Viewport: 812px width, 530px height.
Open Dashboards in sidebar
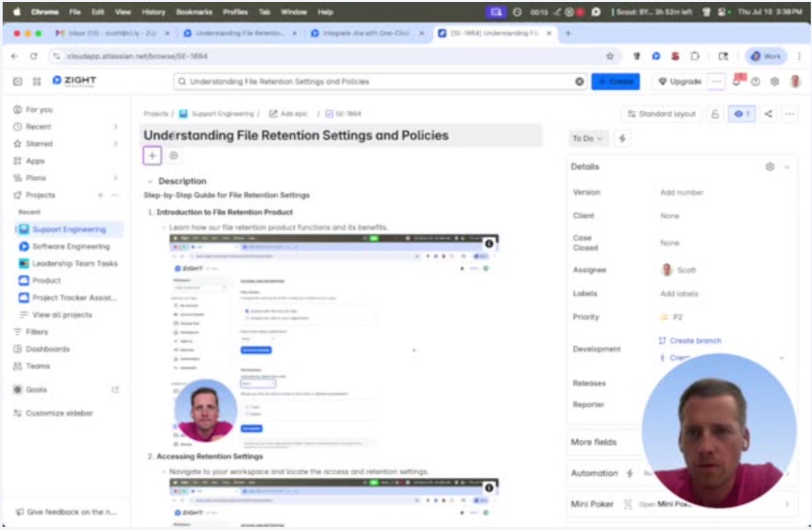point(48,349)
